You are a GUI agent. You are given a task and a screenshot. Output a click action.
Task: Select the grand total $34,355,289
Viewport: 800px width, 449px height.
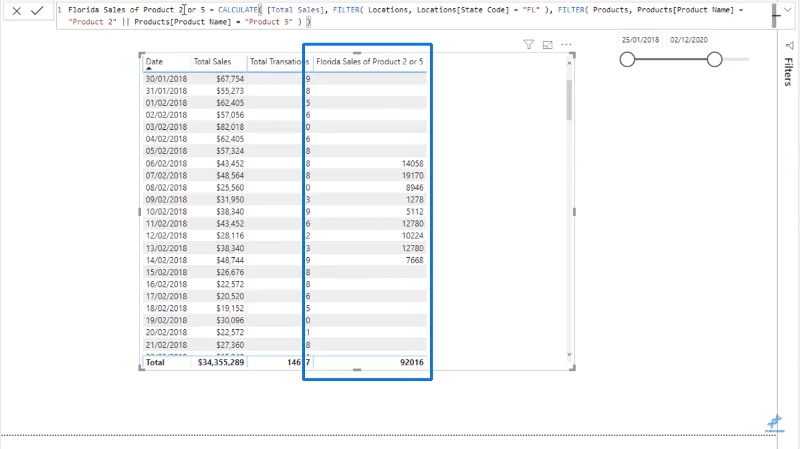pos(221,362)
